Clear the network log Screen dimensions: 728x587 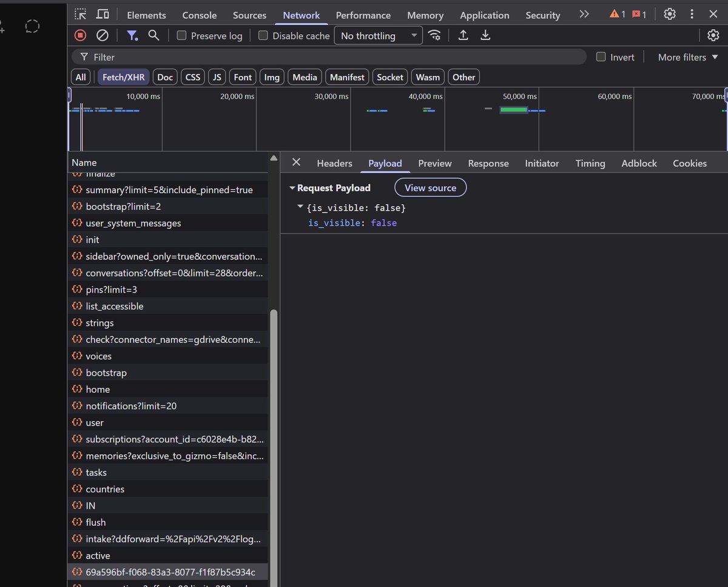pyautogui.click(x=103, y=35)
